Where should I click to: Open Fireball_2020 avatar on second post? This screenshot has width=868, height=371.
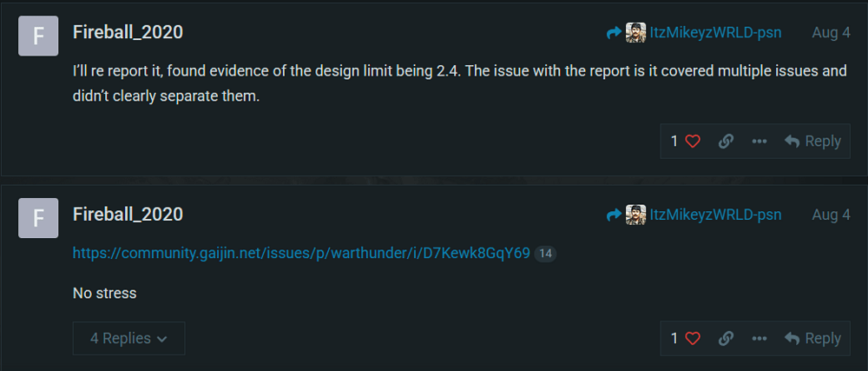click(x=38, y=218)
